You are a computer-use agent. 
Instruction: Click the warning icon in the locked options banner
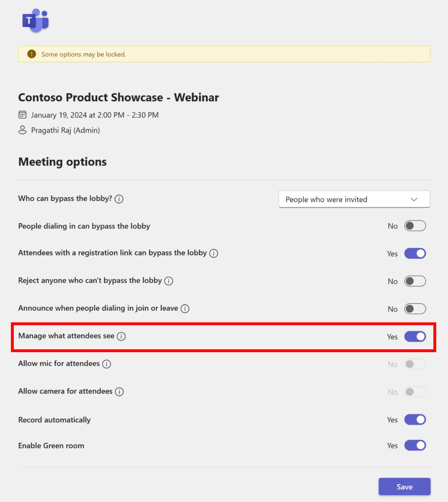(31, 54)
